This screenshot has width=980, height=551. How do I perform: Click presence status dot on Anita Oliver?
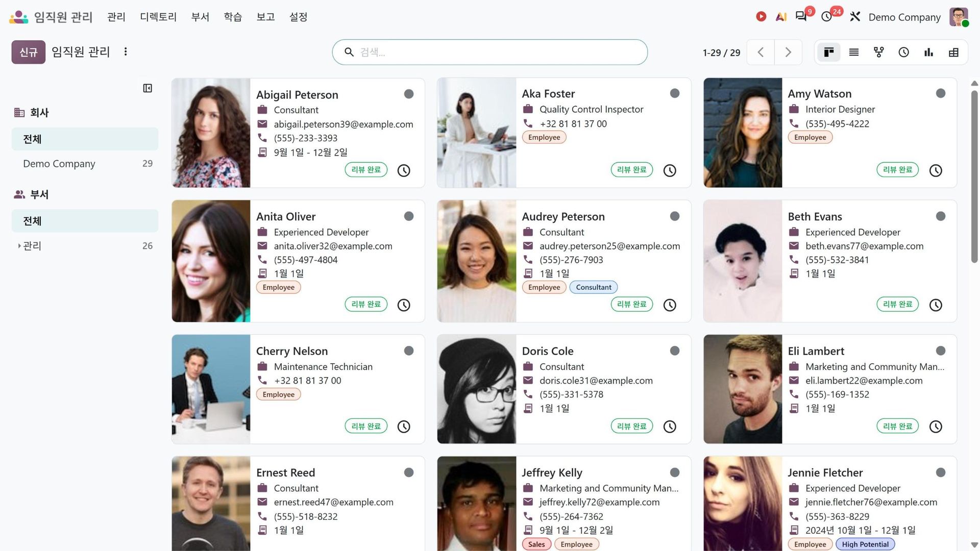[x=409, y=216]
